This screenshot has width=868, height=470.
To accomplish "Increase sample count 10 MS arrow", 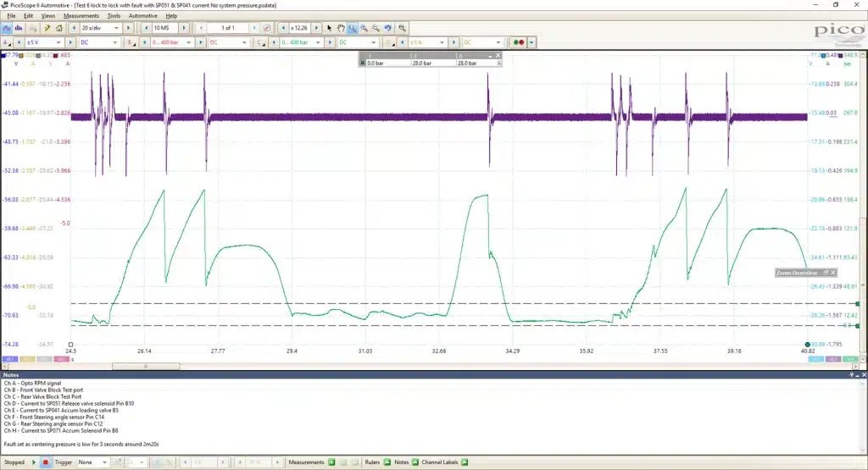I will [184, 28].
